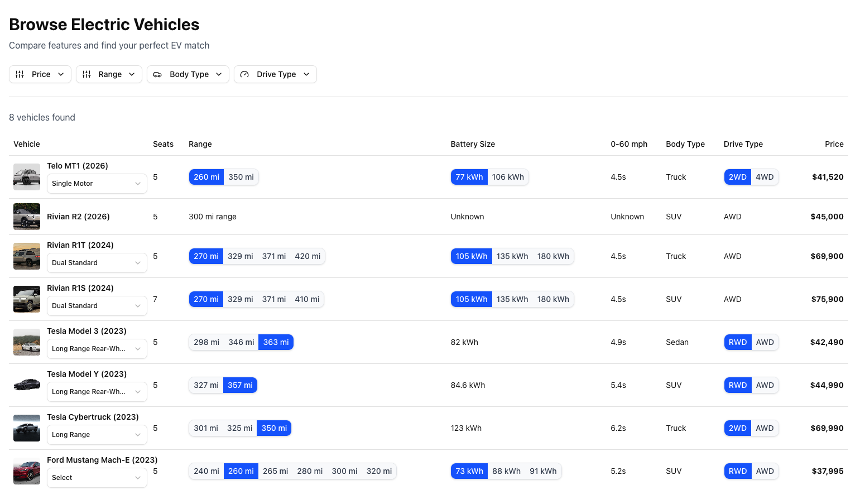Open Ford Mustang Mach-E Select trim dropdown
Viewport: 865px width, 504px height.
(x=97, y=478)
